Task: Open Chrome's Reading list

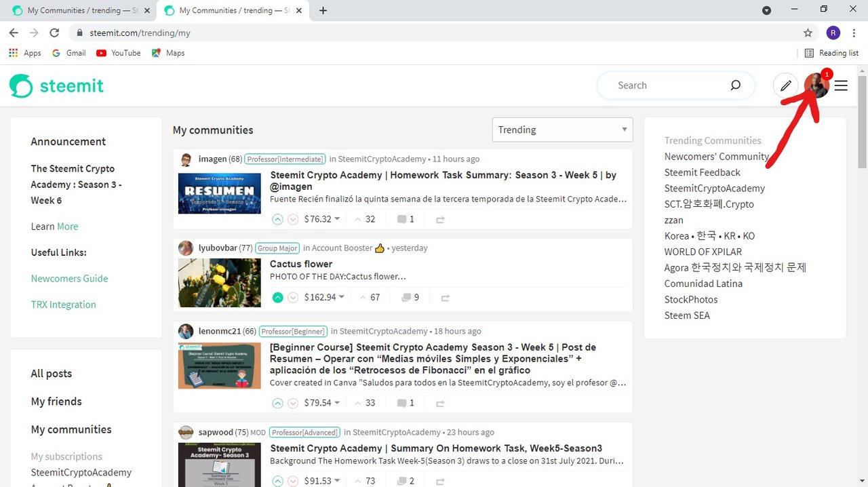Action: coord(831,53)
